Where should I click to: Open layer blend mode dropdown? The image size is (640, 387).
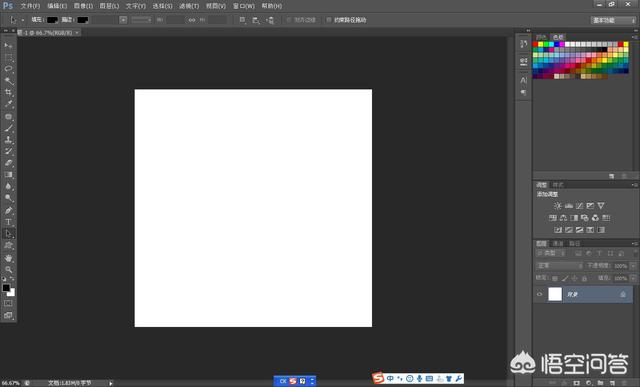[x=560, y=266]
